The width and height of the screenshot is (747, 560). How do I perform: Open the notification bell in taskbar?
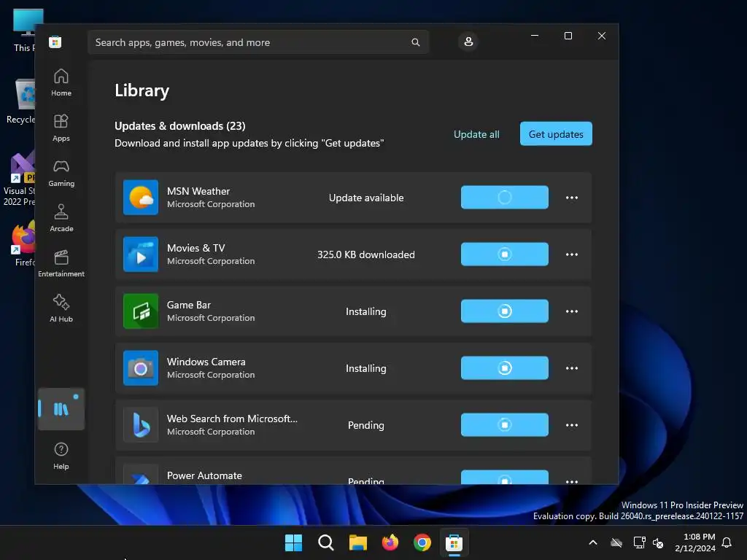pos(727,542)
